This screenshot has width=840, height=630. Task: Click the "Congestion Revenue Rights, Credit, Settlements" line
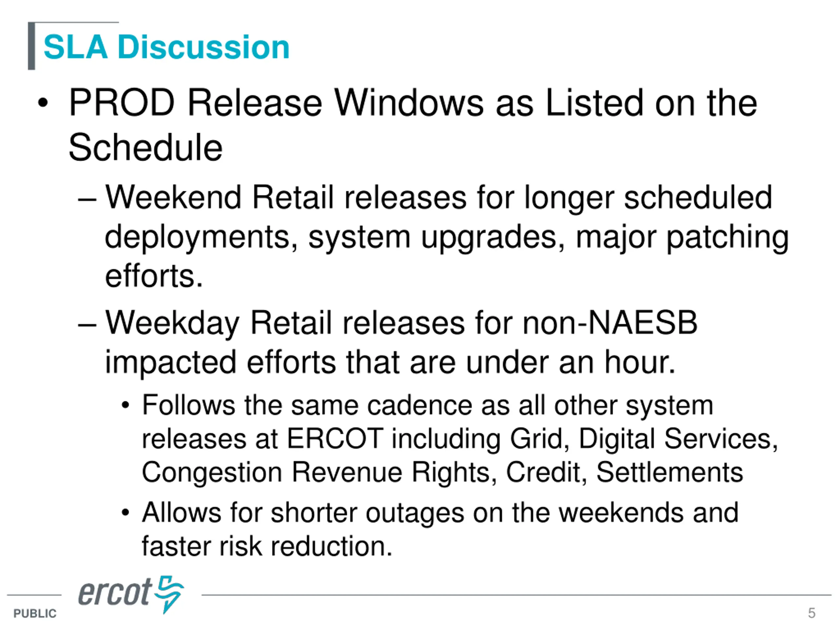click(x=442, y=472)
